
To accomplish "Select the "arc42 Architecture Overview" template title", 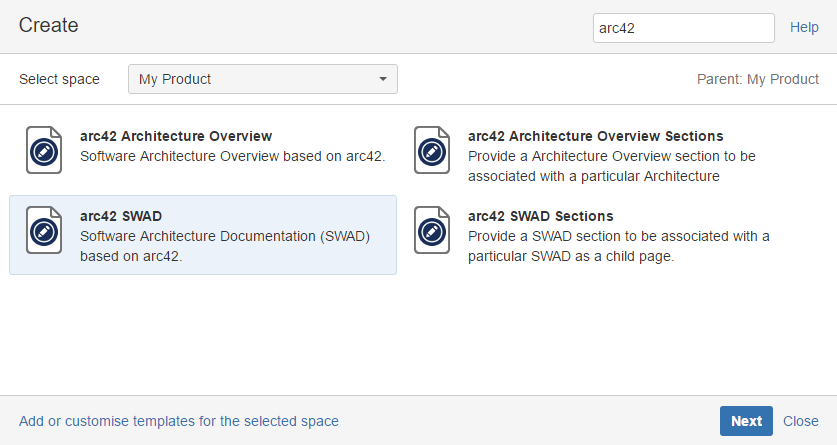I will (x=176, y=136).
